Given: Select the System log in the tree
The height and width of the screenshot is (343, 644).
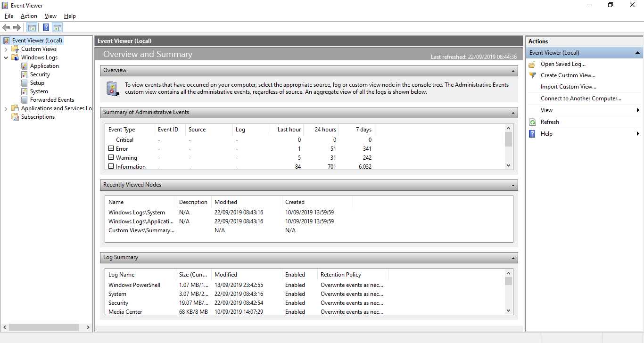Looking at the screenshot, I should (39, 91).
